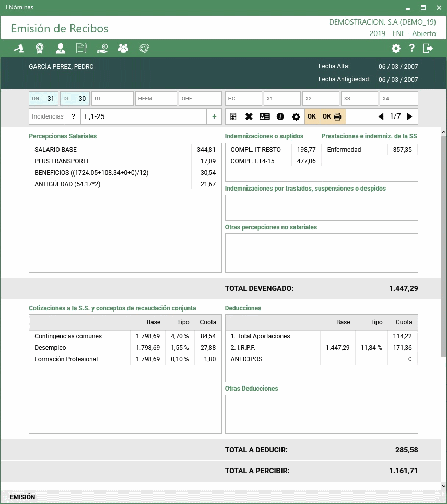Click the question mark beside Incidencias
This screenshot has height=504, width=447.
[x=73, y=116]
